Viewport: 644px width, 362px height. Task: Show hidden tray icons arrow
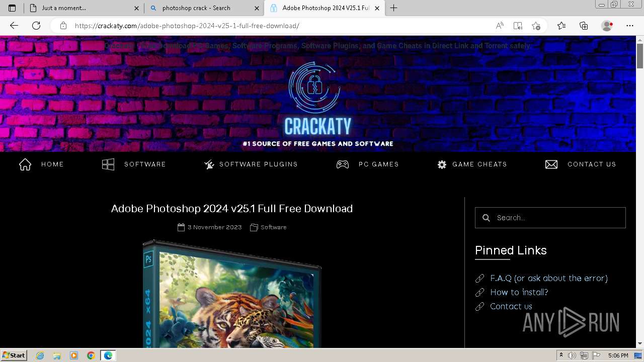(561, 355)
